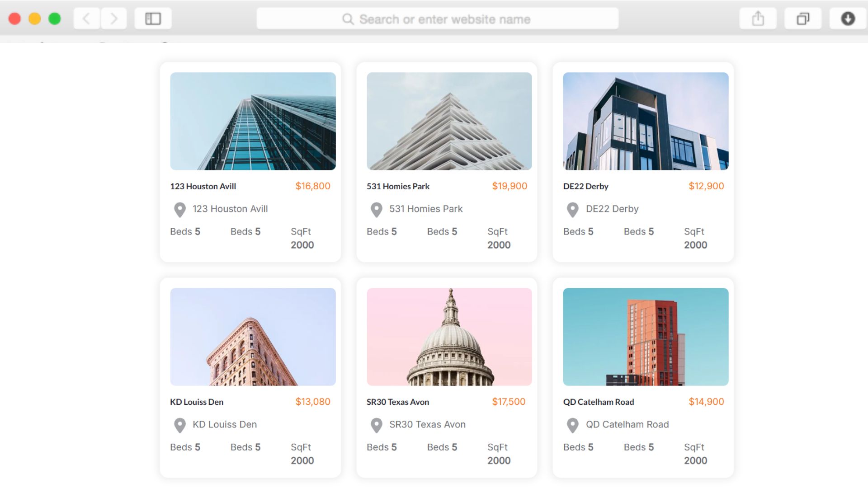
Task: Toggle the browser sidebar panel icon
Action: pos(153,19)
